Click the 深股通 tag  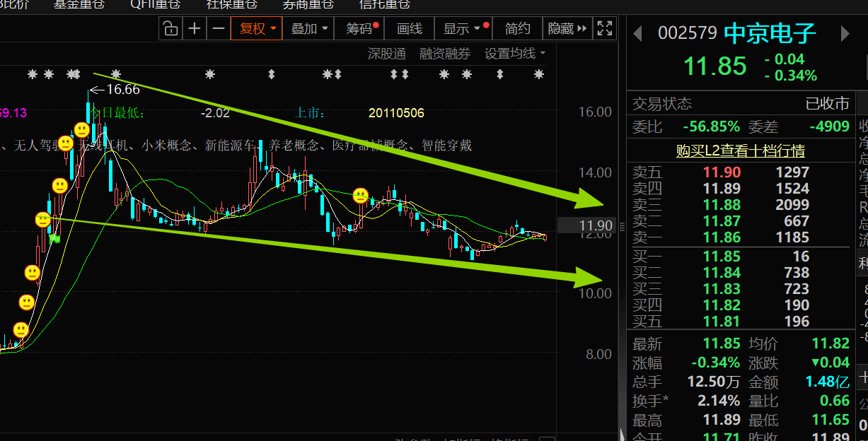(x=387, y=54)
